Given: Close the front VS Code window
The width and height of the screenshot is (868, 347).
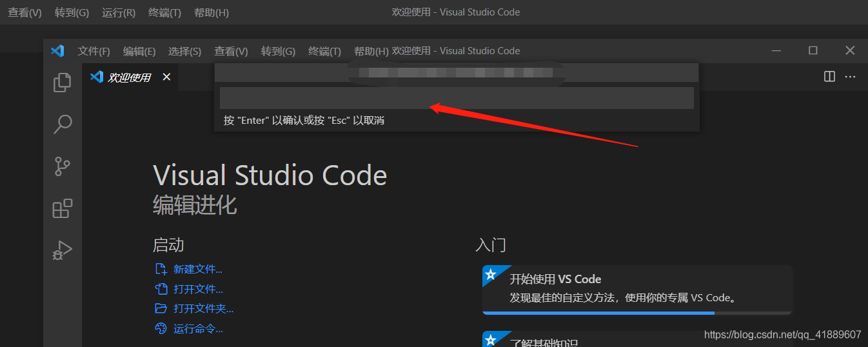Looking at the screenshot, I should pos(850,51).
